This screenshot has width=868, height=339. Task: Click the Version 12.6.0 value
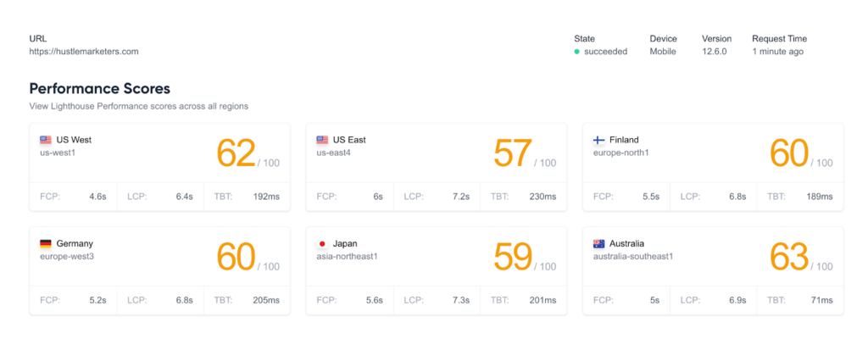(x=715, y=52)
